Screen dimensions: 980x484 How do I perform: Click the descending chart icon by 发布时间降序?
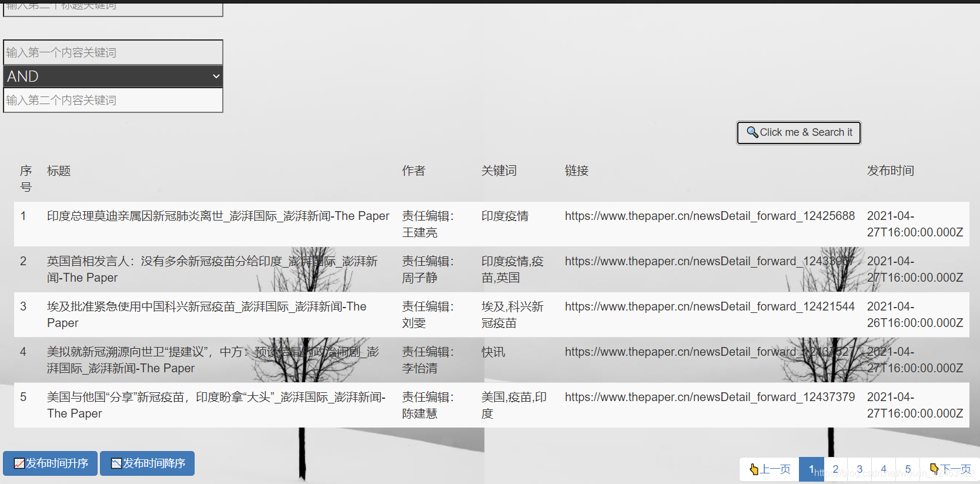point(116,463)
